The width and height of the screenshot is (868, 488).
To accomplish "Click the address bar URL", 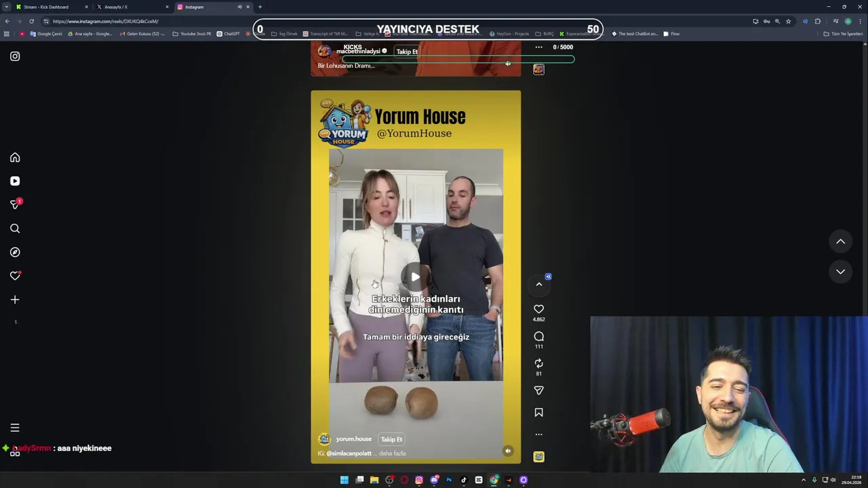I will (106, 21).
